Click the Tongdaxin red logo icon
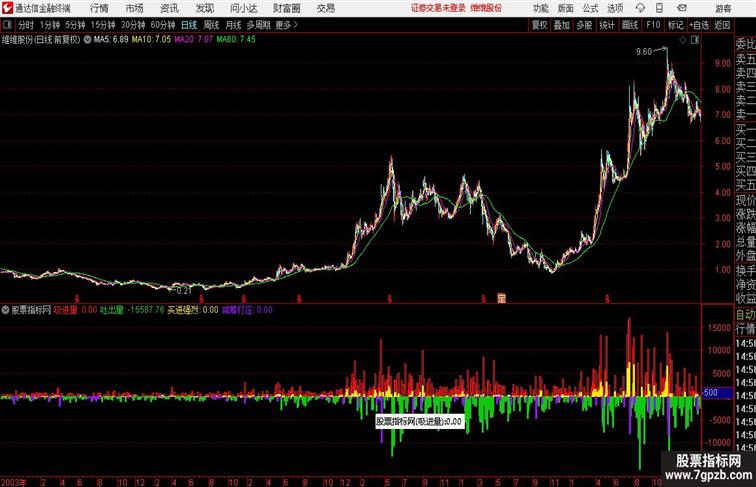756x487 pixels. [7, 8]
